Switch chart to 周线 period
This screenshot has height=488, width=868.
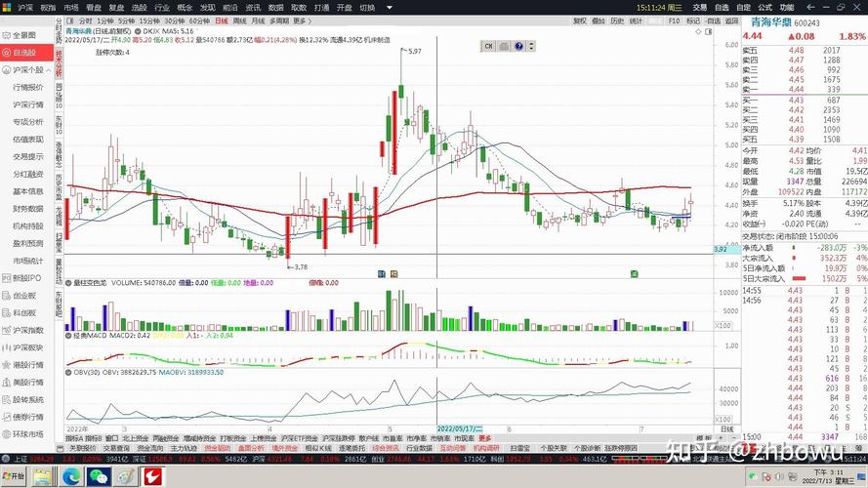(236, 20)
